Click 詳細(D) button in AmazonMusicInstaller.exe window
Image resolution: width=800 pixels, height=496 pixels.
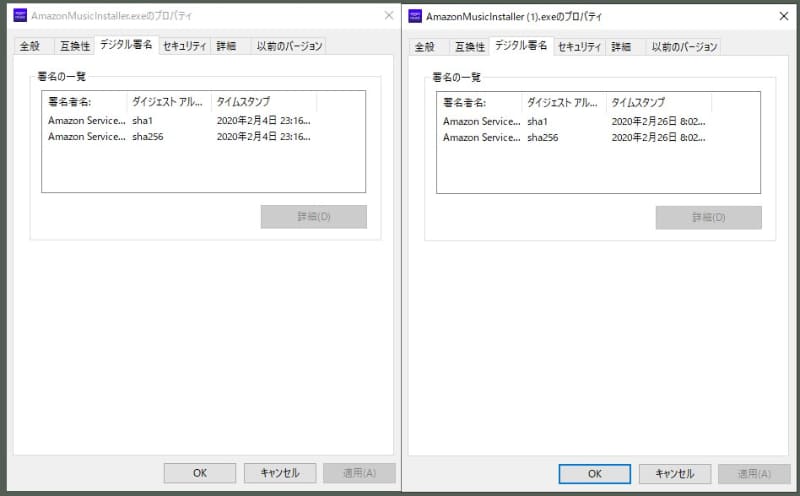pyautogui.click(x=314, y=217)
